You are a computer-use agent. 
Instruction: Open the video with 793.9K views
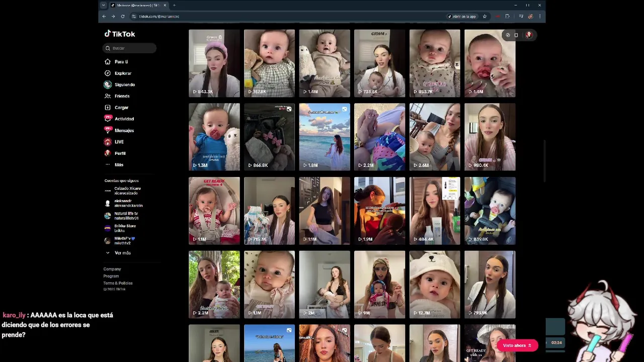[490, 285]
